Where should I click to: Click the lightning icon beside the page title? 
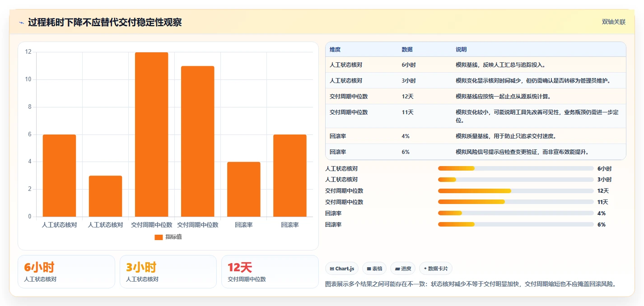click(x=21, y=22)
